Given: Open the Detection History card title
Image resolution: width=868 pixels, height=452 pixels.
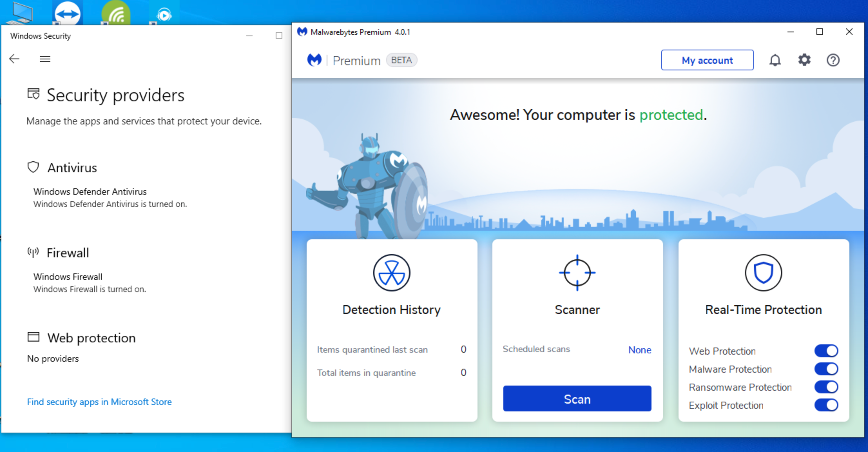Looking at the screenshot, I should (x=391, y=310).
